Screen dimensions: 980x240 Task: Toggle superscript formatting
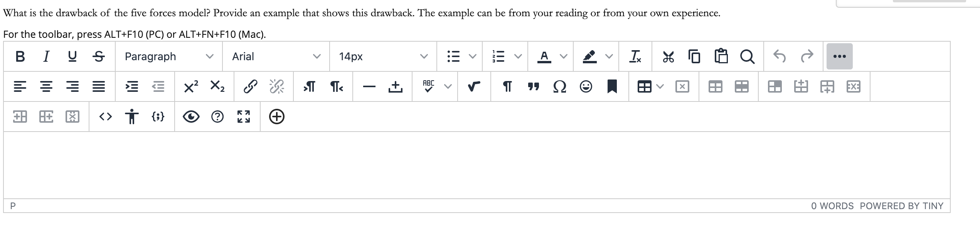tap(191, 86)
